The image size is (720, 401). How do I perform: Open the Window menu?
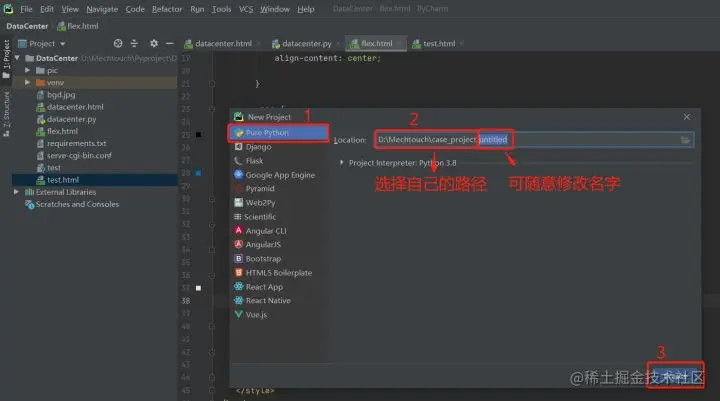click(x=275, y=9)
